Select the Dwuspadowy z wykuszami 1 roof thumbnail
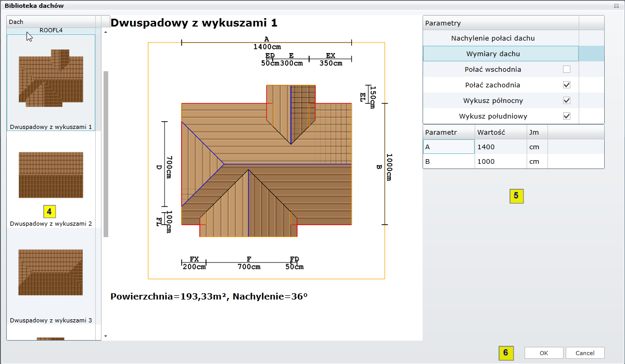Viewport: 625px width, 364px height. coord(50,78)
